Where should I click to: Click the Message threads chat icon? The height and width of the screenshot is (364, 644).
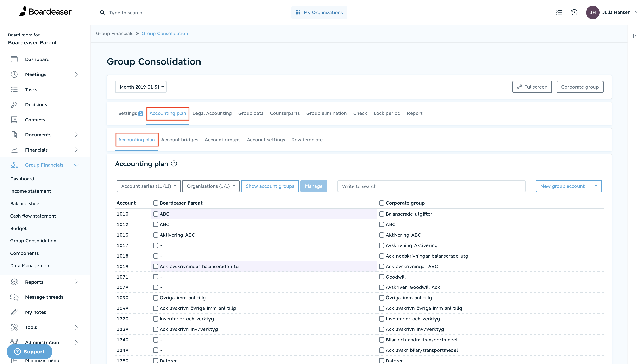point(14,297)
